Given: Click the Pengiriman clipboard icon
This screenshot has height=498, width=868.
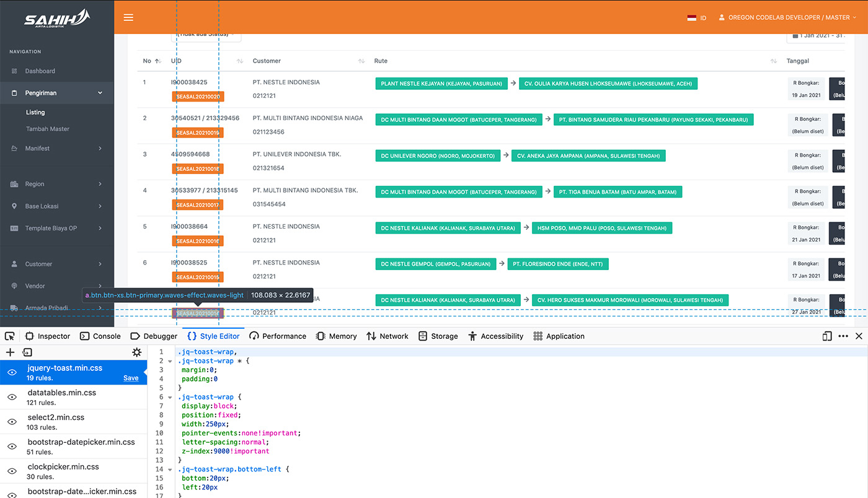Looking at the screenshot, I should 14,93.
